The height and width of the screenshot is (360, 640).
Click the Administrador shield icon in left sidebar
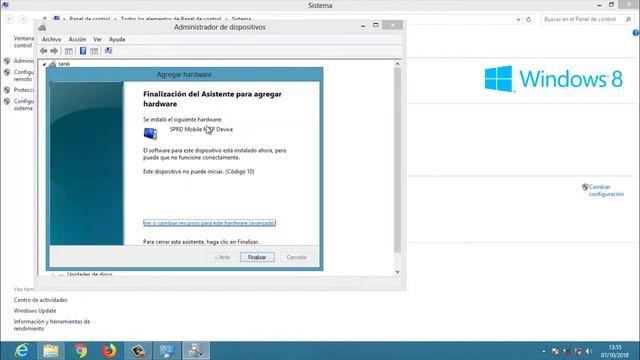coord(7,61)
